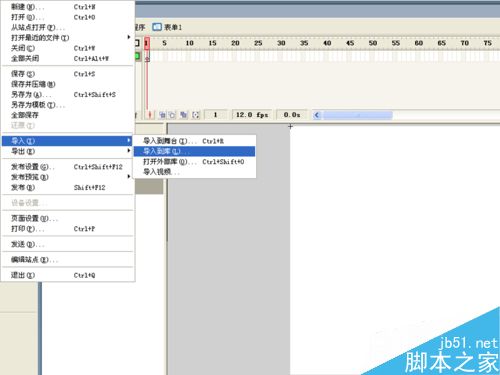Click frame 10 on the timeline ruler
The height and width of the screenshot is (375, 500).
tap(190, 43)
